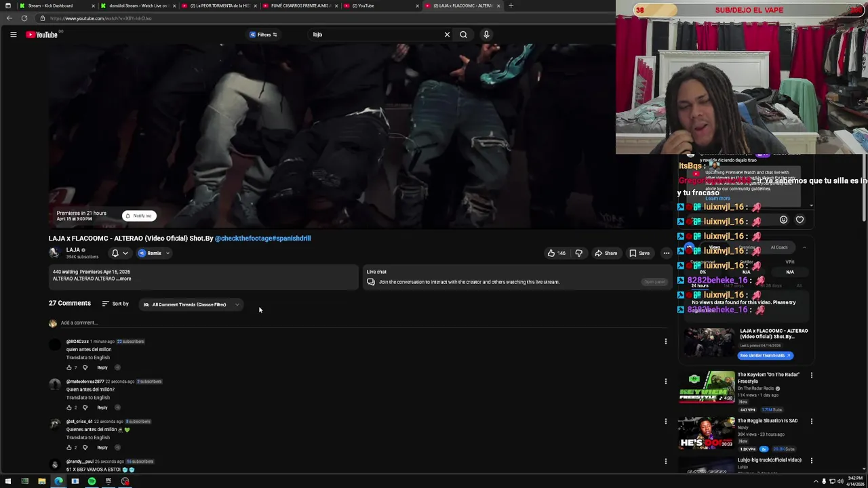Open @checkthefootage#spanishdrill link in title
Viewport: 868px width, 488px height.
click(x=262, y=239)
